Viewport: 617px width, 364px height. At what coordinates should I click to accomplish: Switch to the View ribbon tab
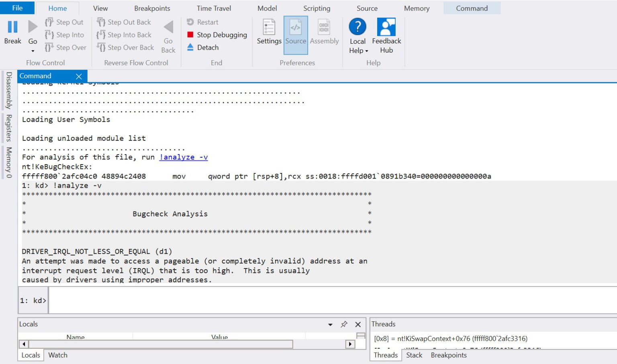click(100, 8)
